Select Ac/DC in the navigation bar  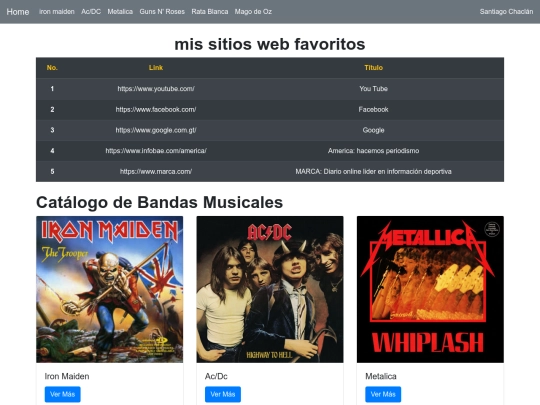coord(91,12)
